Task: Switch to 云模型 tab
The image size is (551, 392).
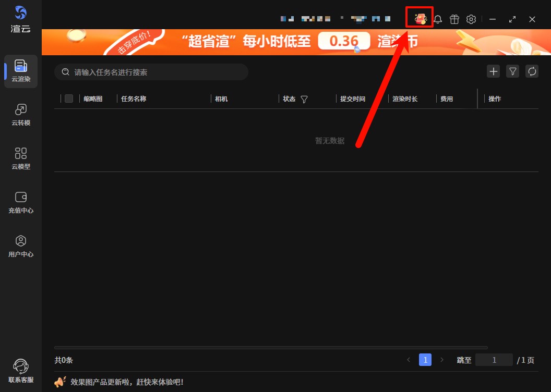Action: (21, 158)
